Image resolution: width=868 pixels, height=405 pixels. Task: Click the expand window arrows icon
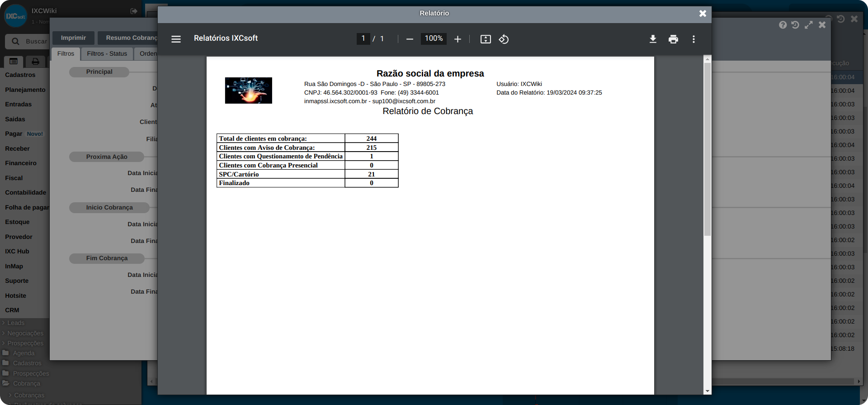(808, 25)
